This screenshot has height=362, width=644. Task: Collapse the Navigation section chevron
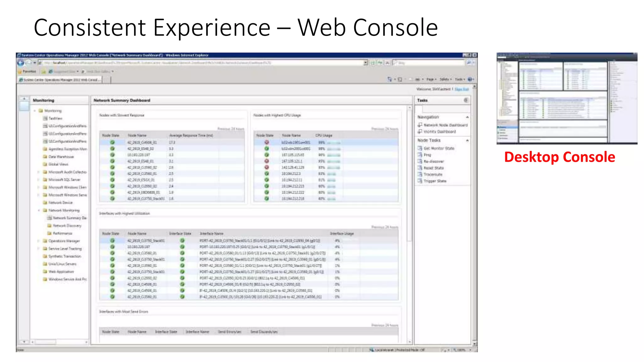click(x=467, y=117)
